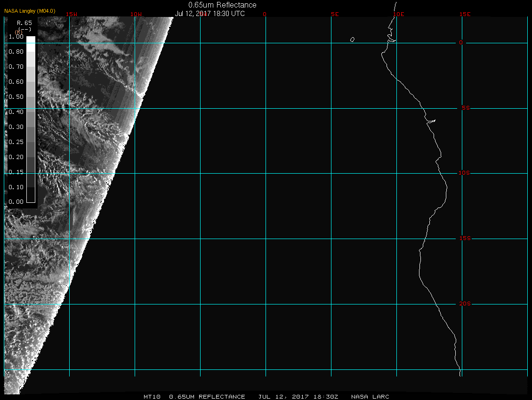Click the red 20S latitude label
Image resolution: width=532 pixels, height=400 pixels.
tap(464, 304)
